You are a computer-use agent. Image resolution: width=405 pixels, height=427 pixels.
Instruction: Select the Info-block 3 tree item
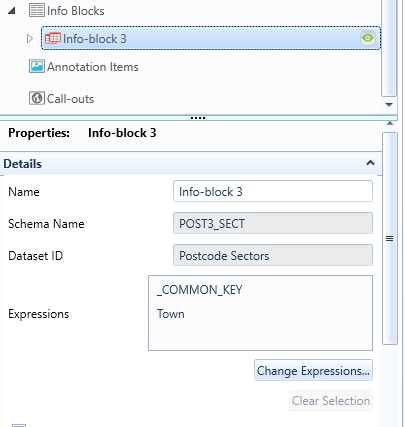211,38
